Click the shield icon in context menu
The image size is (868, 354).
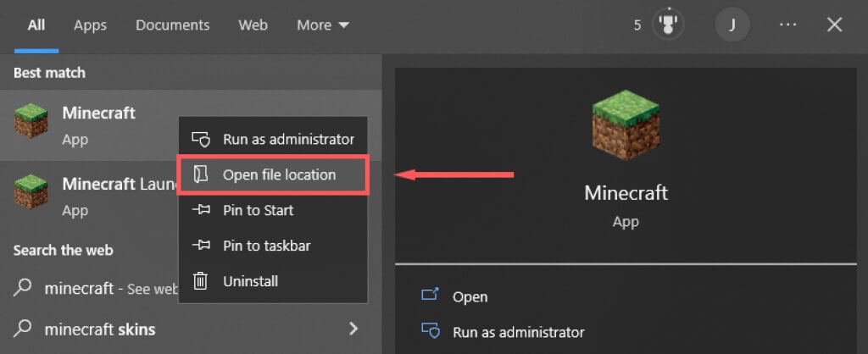coord(200,140)
